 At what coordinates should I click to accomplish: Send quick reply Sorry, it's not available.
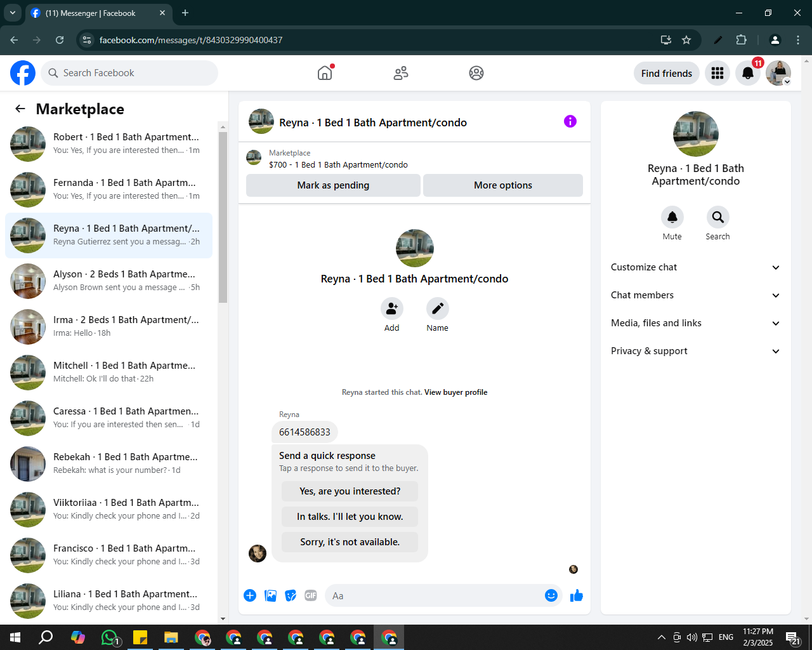pos(350,542)
